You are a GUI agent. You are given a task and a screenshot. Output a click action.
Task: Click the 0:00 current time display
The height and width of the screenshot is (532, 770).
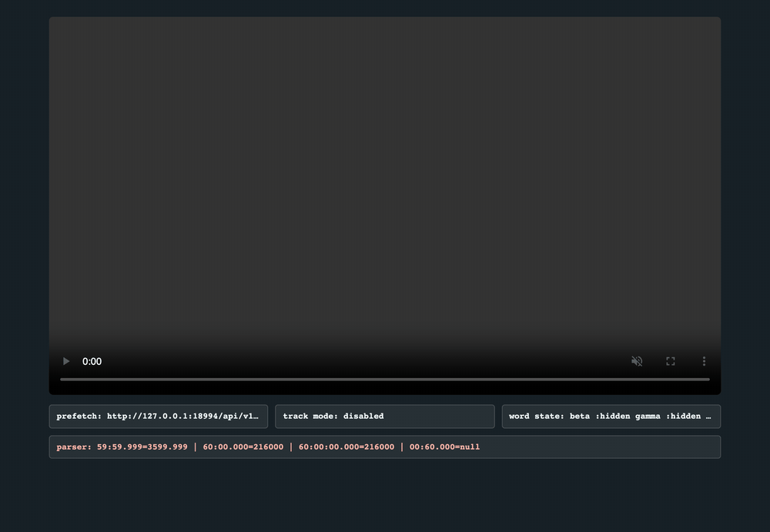coord(92,362)
